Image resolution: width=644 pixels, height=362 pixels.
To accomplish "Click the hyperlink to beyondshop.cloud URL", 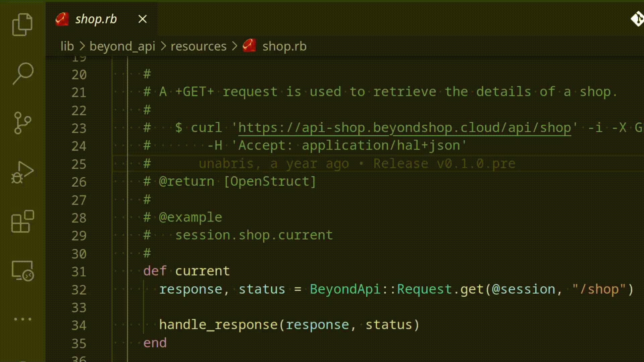I will [x=404, y=127].
